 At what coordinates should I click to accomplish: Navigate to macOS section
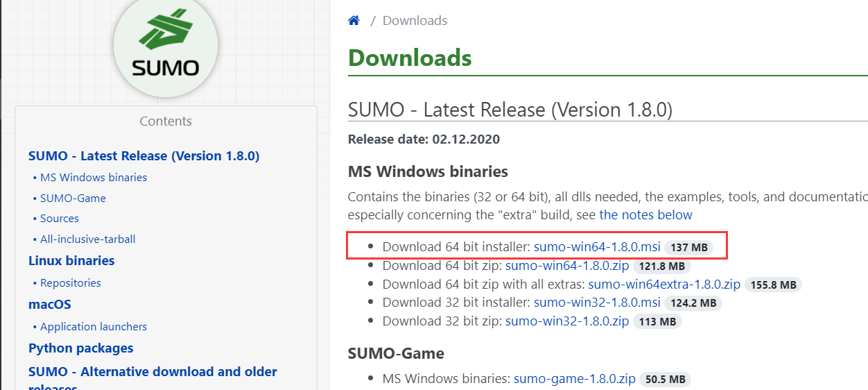tap(50, 305)
